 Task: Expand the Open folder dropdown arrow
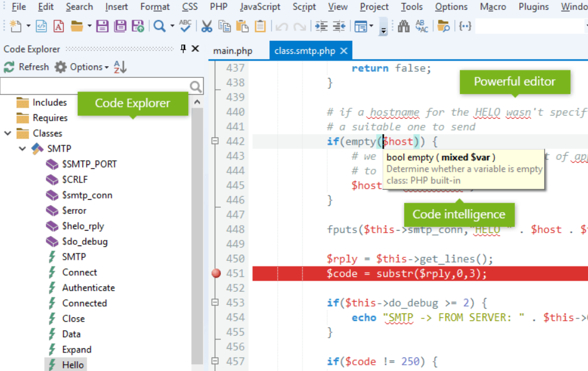pos(89,26)
